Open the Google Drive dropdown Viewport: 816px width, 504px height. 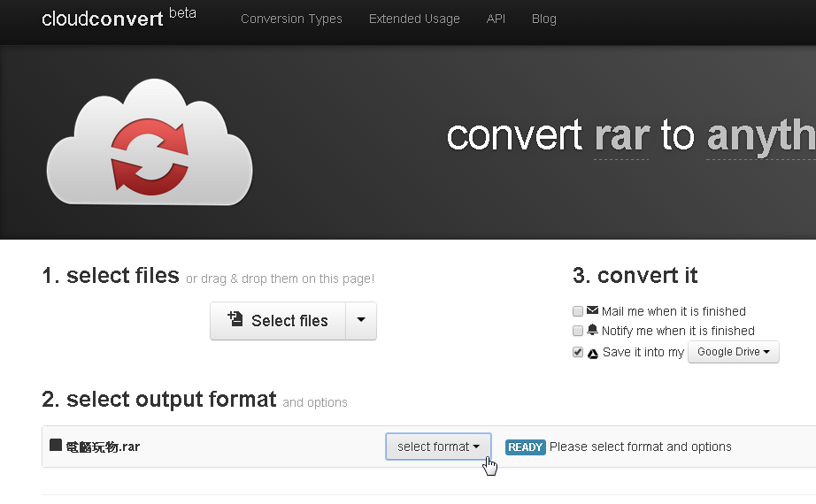click(734, 352)
